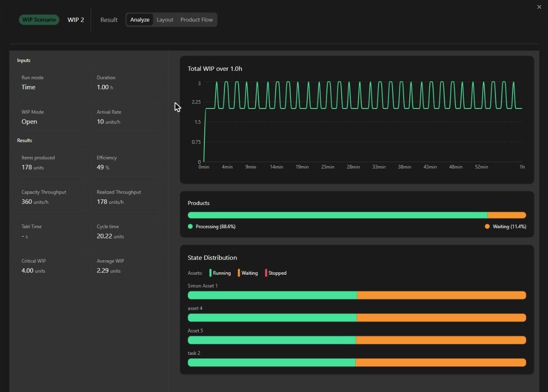Open the Product Flow tab
The height and width of the screenshot is (392, 548).
pos(196,20)
